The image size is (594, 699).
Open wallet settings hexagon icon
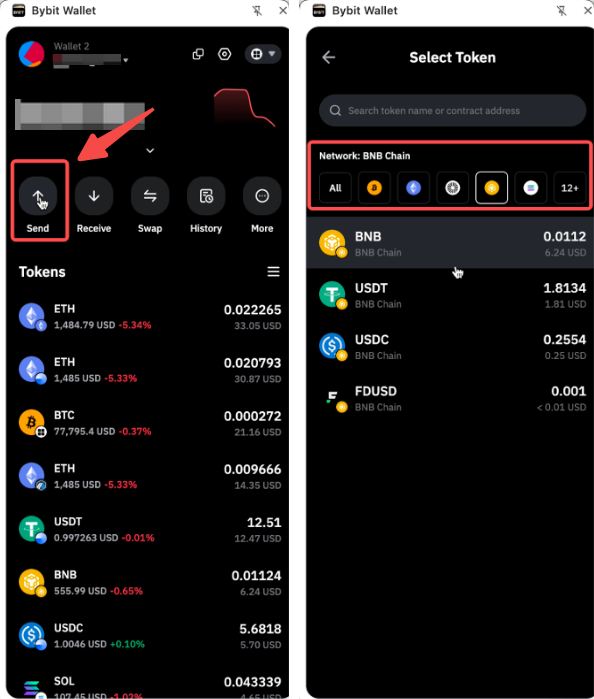[224, 54]
